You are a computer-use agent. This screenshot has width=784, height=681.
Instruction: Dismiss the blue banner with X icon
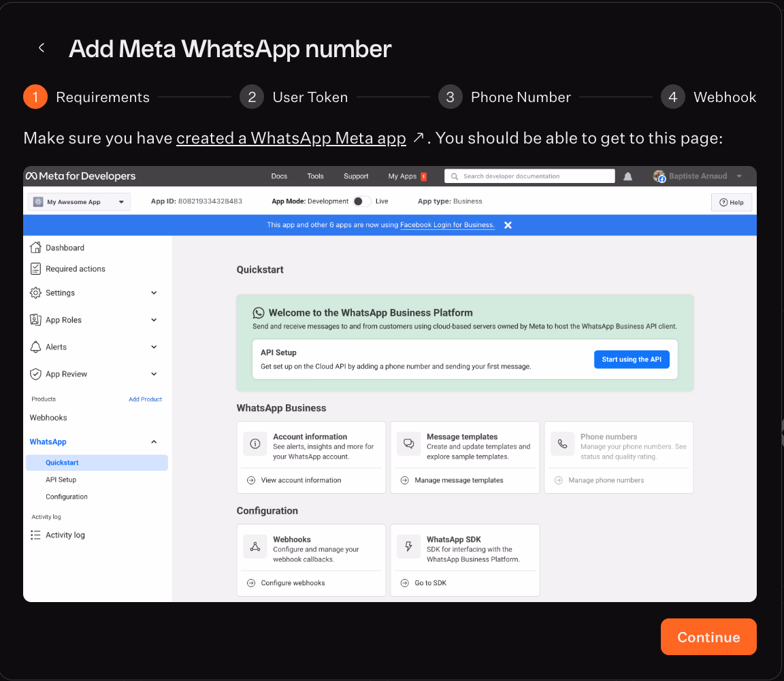[508, 225]
